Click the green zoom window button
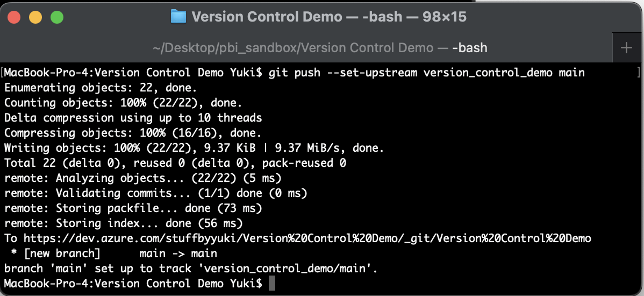 57,17
